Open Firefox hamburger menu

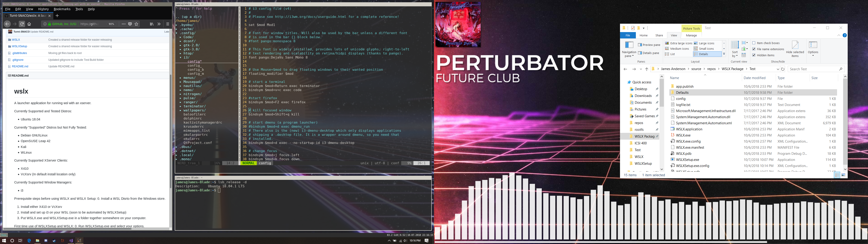coord(167,24)
